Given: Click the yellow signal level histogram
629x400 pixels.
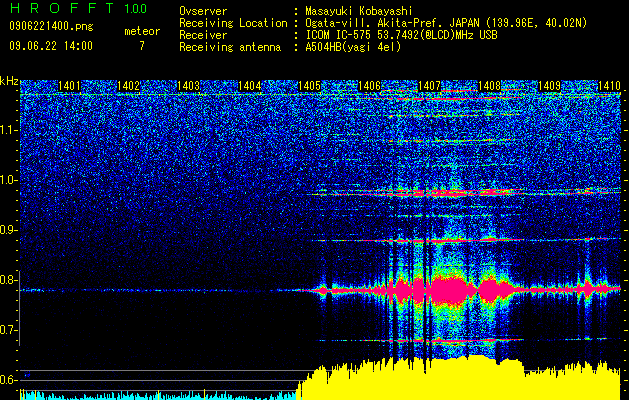Looking at the screenshot, I should click(461, 379).
